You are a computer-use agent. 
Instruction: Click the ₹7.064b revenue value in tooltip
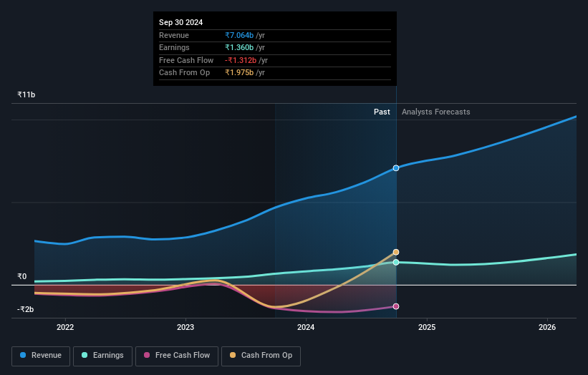(x=239, y=35)
